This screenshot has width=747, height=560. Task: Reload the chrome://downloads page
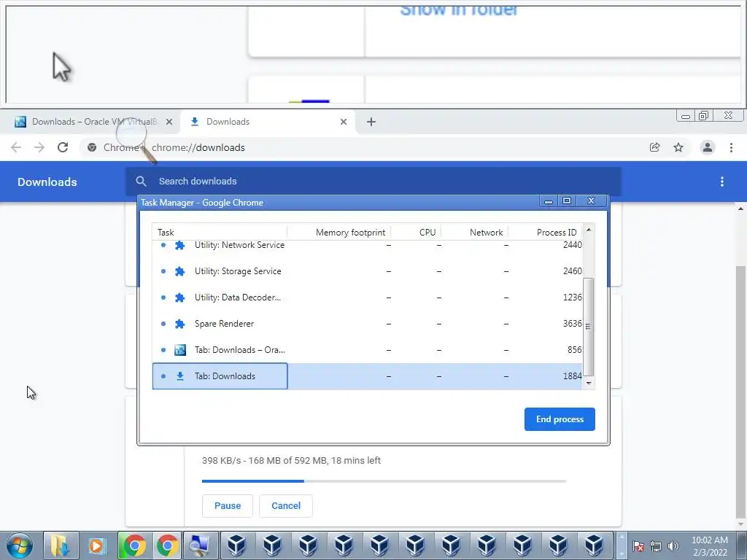click(63, 147)
